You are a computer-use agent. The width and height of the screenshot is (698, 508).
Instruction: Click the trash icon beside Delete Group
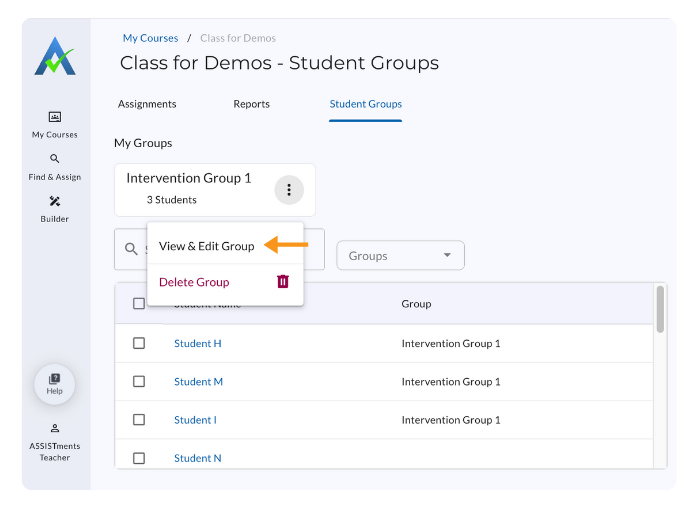coord(282,282)
